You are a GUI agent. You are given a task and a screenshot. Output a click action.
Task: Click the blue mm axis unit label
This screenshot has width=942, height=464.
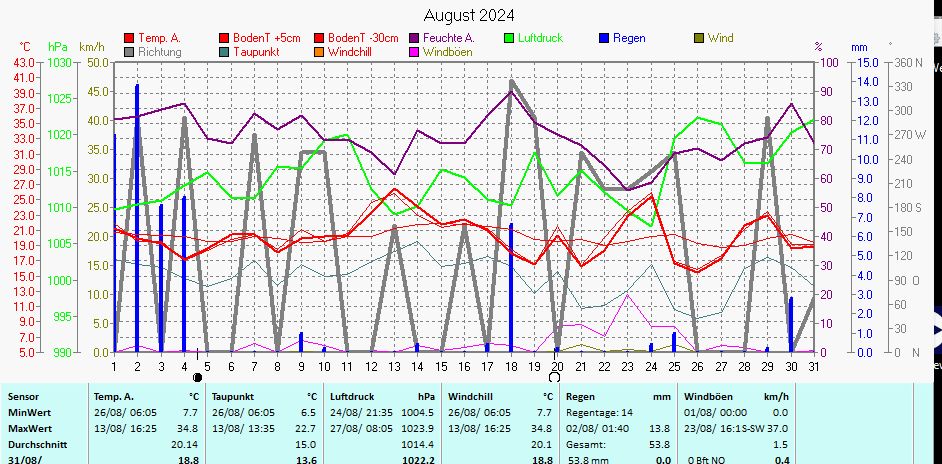pos(859,47)
